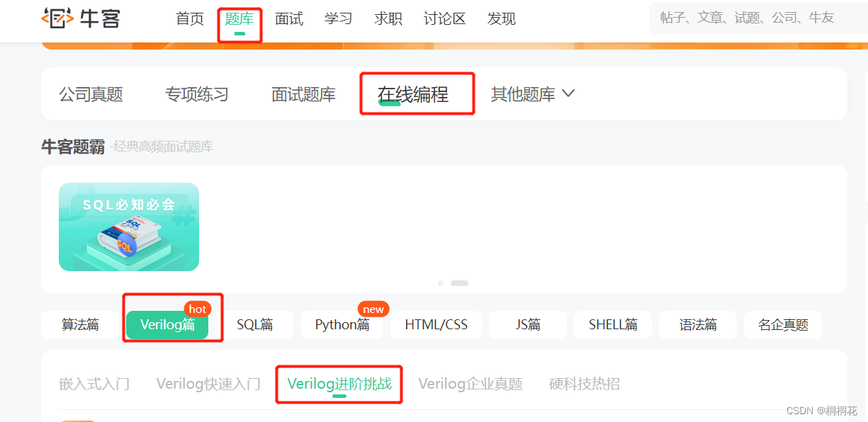868x422 pixels.
Task: Choose the Python篇 category
Action: pos(342,325)
